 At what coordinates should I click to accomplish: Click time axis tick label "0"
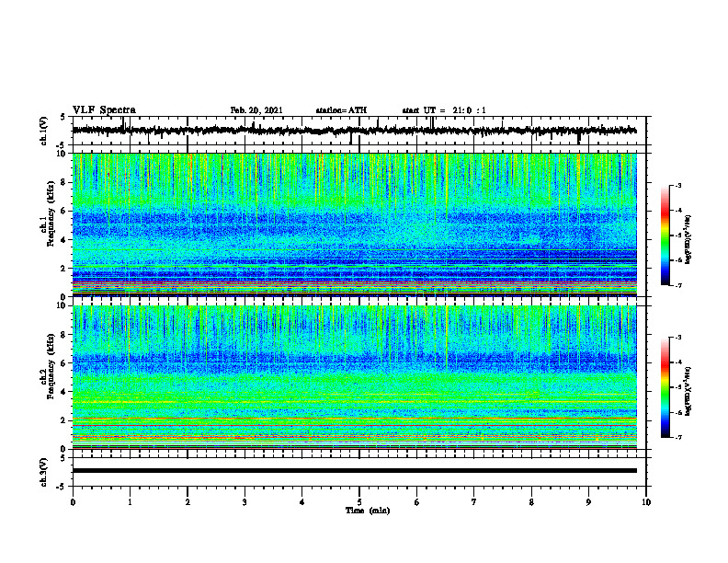coord(73,502)
